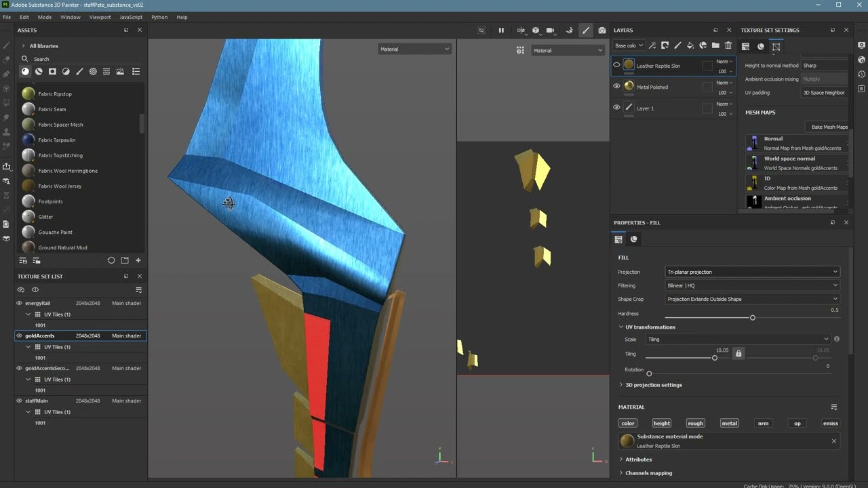Open the symmetry settings icon
The width and height of the screenshot is (868, 488).
[x=521, y=30]
